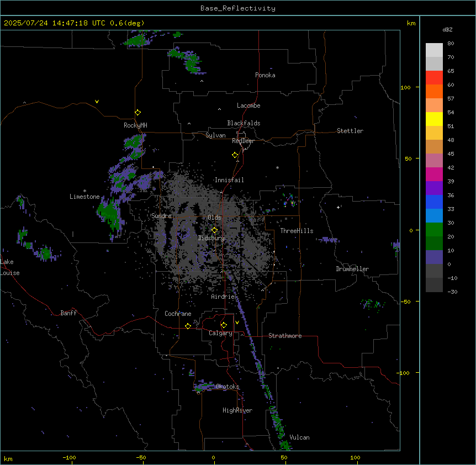Viewport: 476px width, 465px height.
Task: Click the 2025/07/24 14:47:18 UTC timestamp
Action: coord(54,23)
